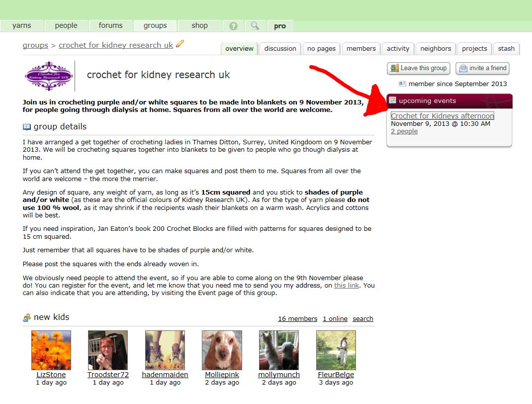Viewport: 532px width, 404px height.
Task: Click the upcoming events calendar icon
Action: [393, 101]
